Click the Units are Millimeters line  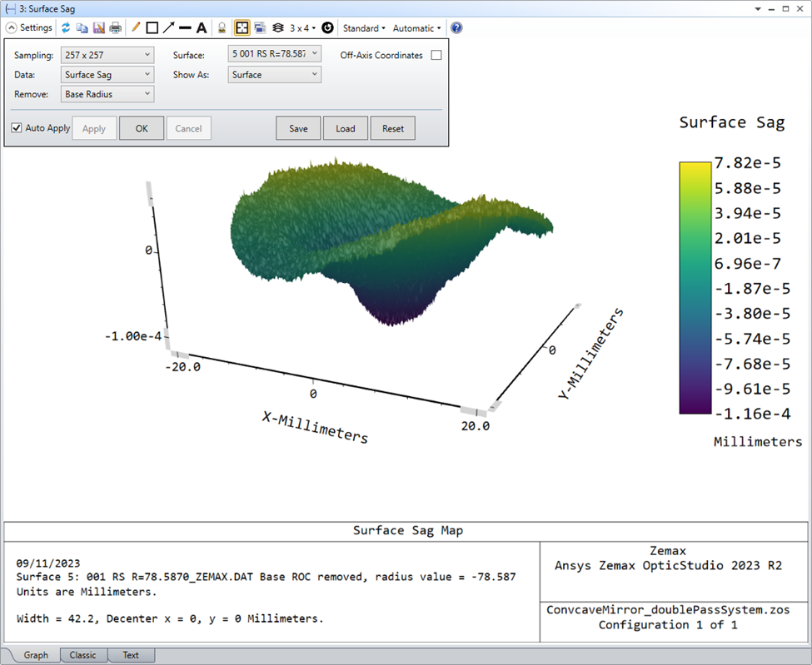coord(87,592)
